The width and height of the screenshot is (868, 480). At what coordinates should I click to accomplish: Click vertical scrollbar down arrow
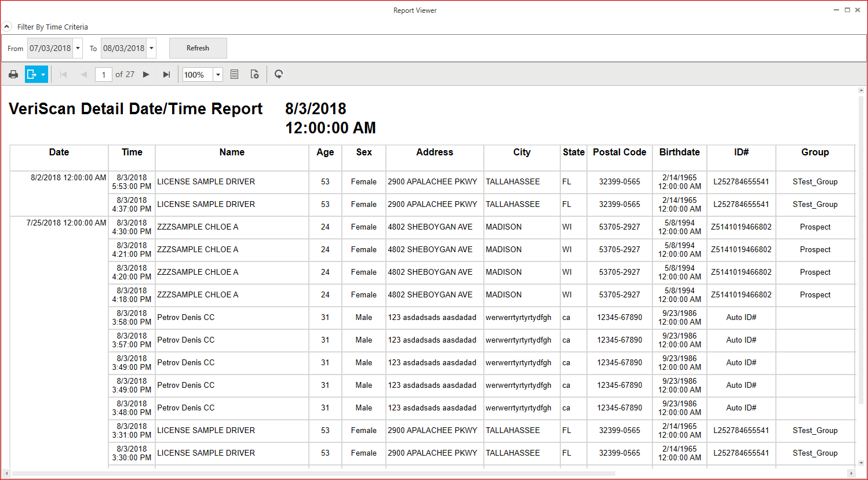point(861,463)
